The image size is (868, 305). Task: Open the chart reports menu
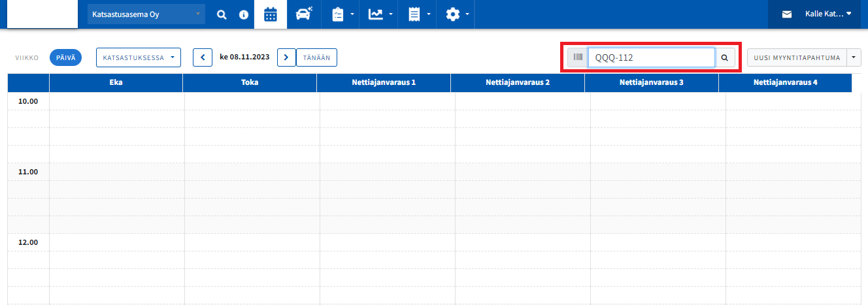coord(380,14)
